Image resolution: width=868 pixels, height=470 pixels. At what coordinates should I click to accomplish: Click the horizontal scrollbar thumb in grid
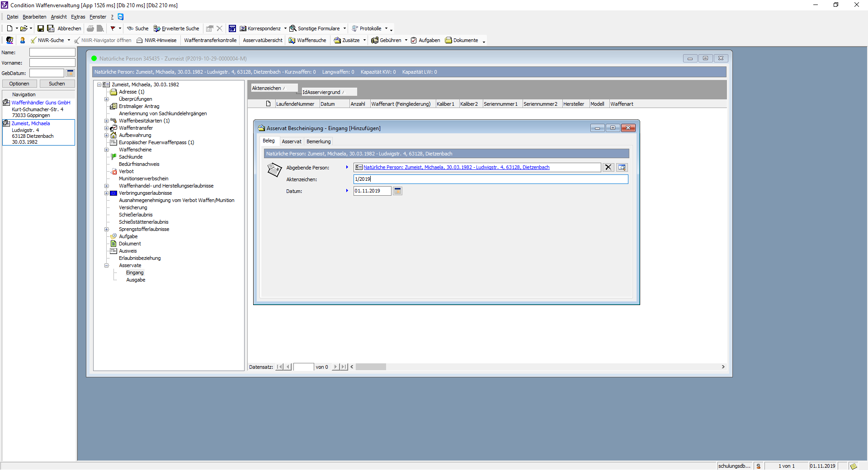point(371,367)
